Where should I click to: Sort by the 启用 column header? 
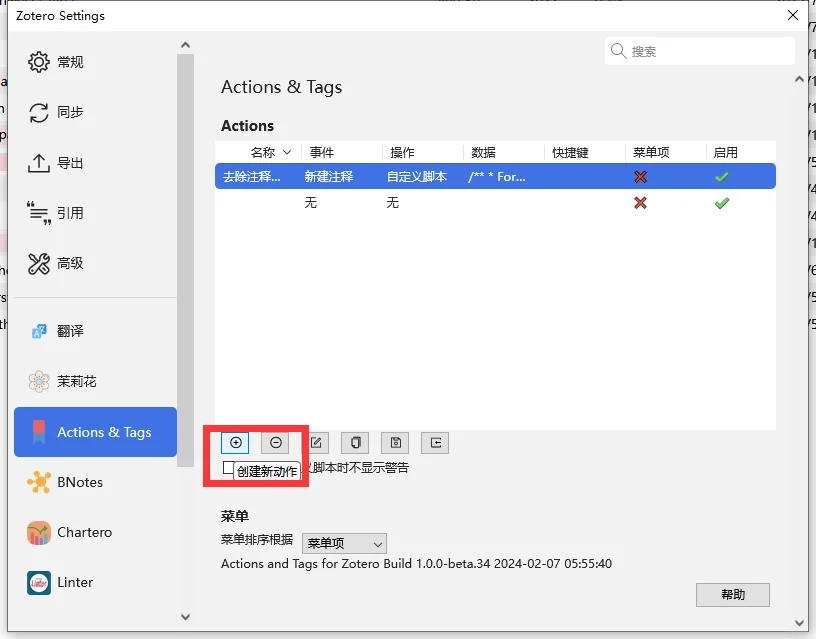tap(740, 152)
